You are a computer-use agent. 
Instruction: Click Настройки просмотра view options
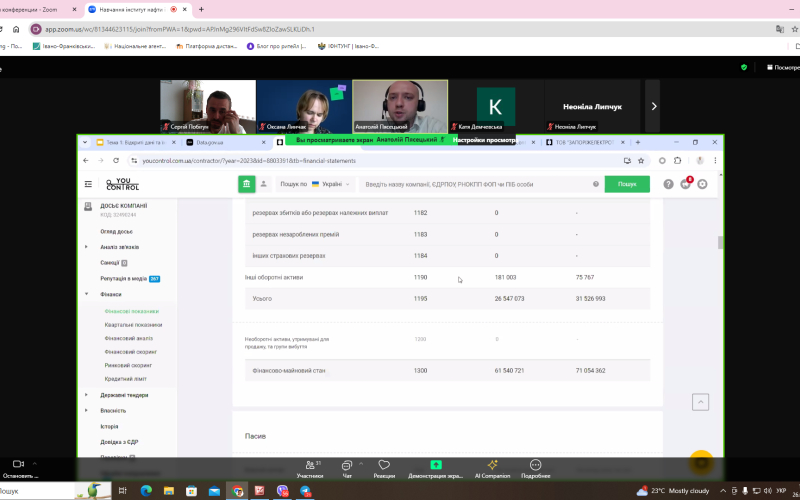[x=485, y=140]
